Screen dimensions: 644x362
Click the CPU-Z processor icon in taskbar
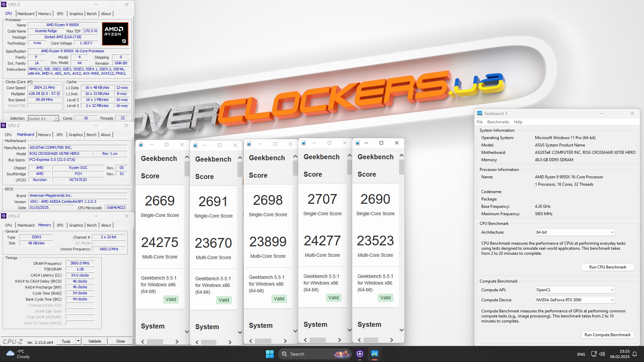pos(360,354)
